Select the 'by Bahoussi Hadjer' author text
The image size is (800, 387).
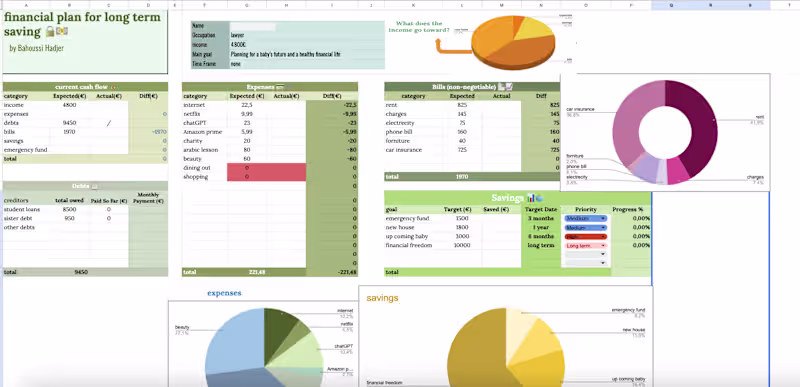(x=37, y=48)
